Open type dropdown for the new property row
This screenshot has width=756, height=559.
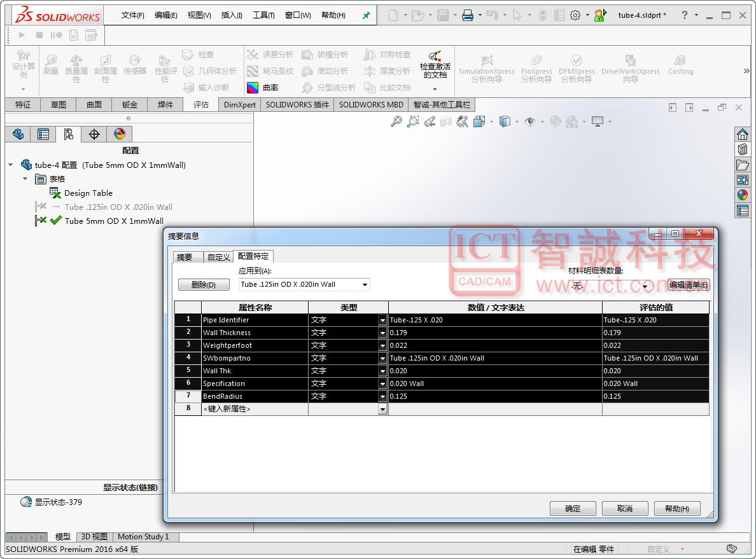point(383,409)
